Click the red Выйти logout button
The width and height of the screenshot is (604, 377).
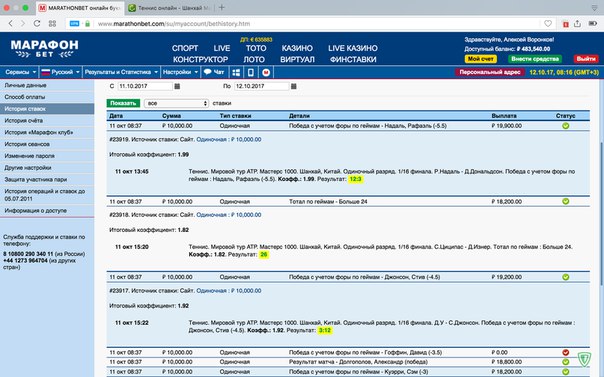coord(586,59)
